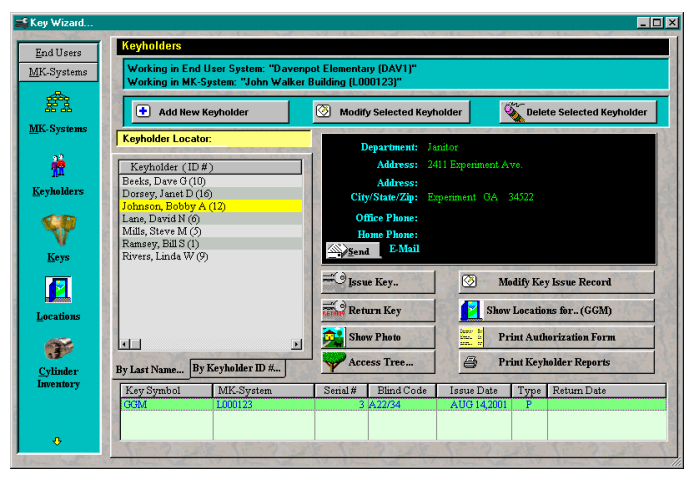The image size is (695, 483).
Task: Select keyholder Mills, Steve M (5)
Action: pyautogui.click(x=211, y=231)
